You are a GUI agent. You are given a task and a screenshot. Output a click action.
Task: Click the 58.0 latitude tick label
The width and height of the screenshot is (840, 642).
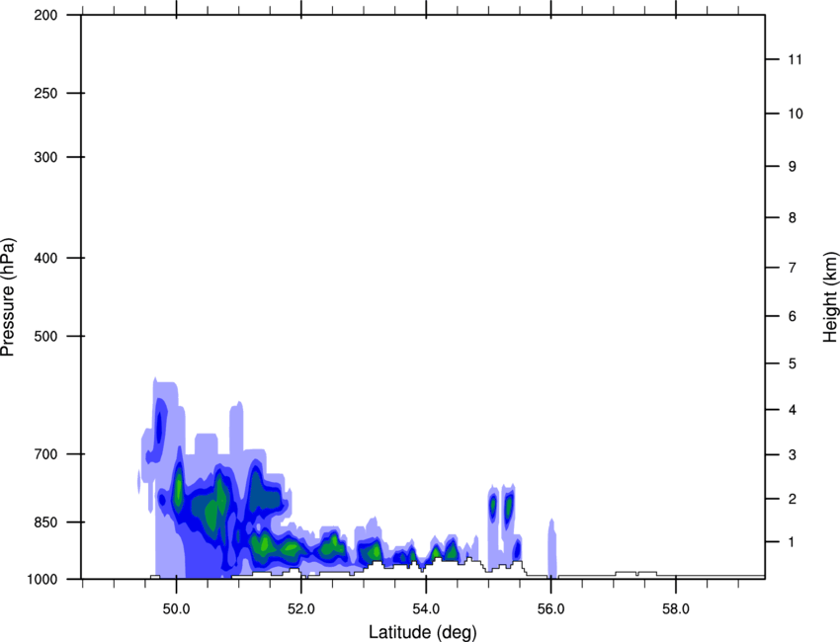(x=675, y=607)
